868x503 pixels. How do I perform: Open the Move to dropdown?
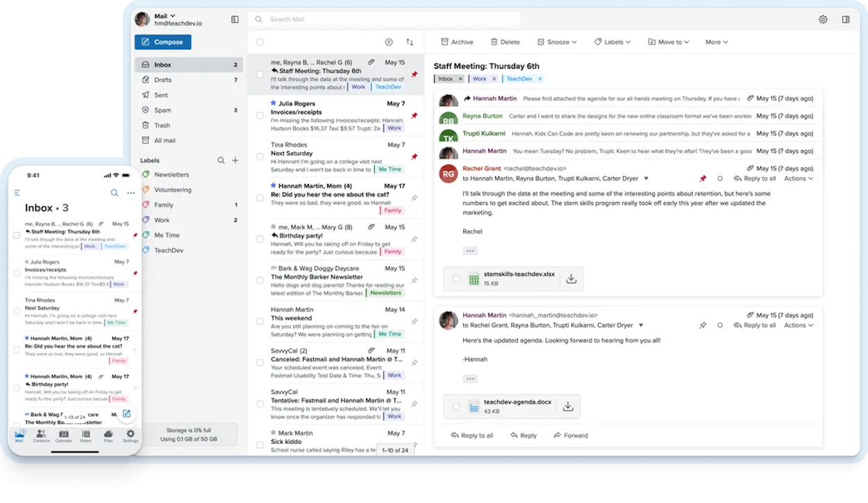pos(667,42)
